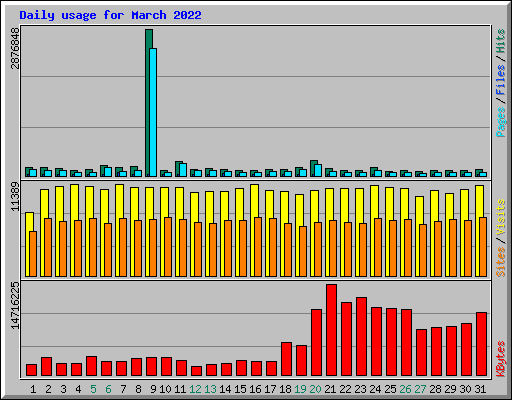This screenshot has width=512, height=400.
Task: Click the green weekend day label 12
Action: click(195, 389)
